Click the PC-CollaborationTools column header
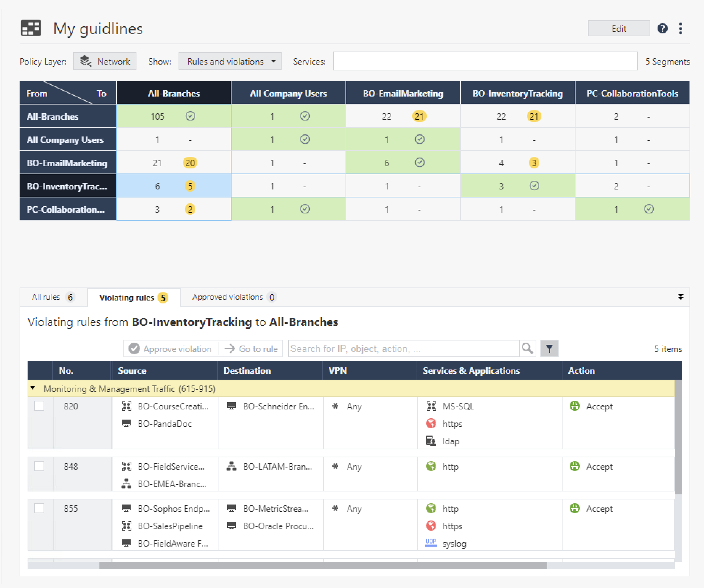This screenshot has width=704, height=588. coord(632,93)
